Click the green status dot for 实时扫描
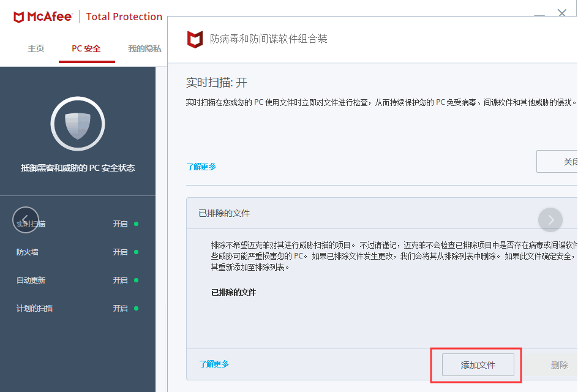Image resolution: width=578 pixels, height=392 pixels. [137, 224]
